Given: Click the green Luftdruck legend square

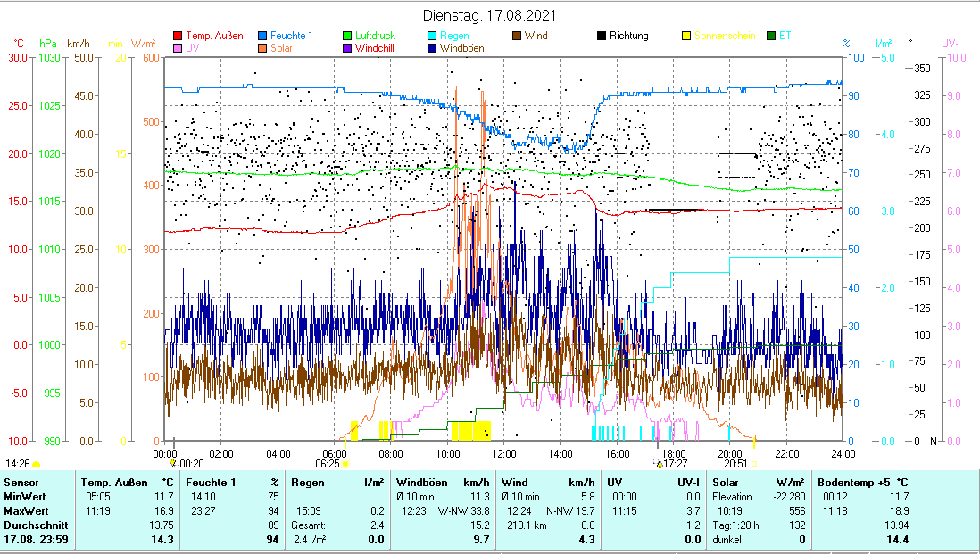Looking at the screenshot, I should click(348, 37).
